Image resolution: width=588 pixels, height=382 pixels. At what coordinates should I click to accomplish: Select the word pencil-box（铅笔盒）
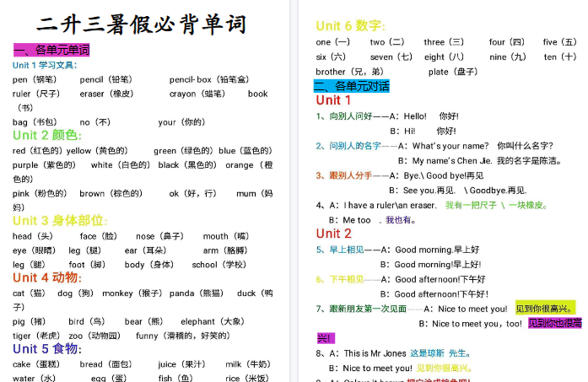[208, 79]
